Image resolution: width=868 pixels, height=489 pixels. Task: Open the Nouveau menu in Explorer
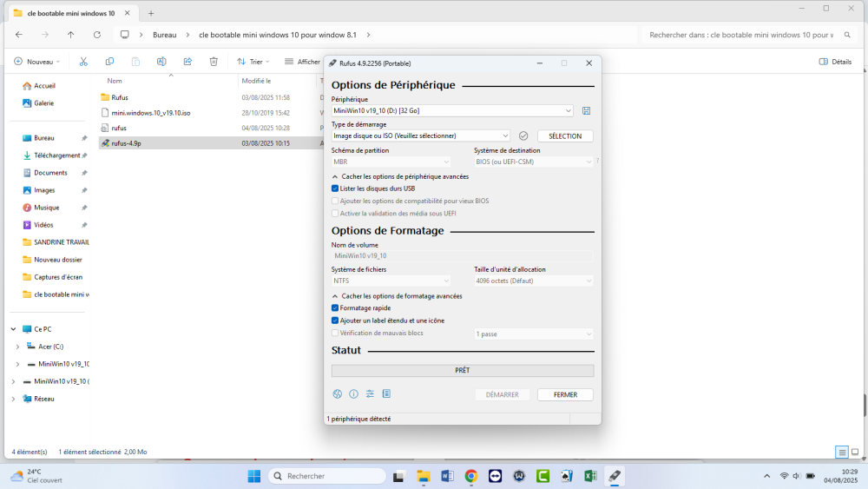pos(37,62)
